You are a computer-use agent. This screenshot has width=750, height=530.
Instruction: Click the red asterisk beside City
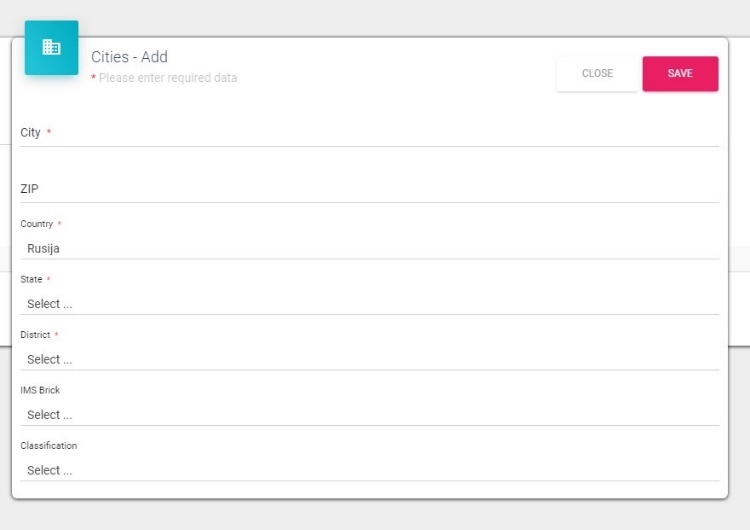[49, 132]
